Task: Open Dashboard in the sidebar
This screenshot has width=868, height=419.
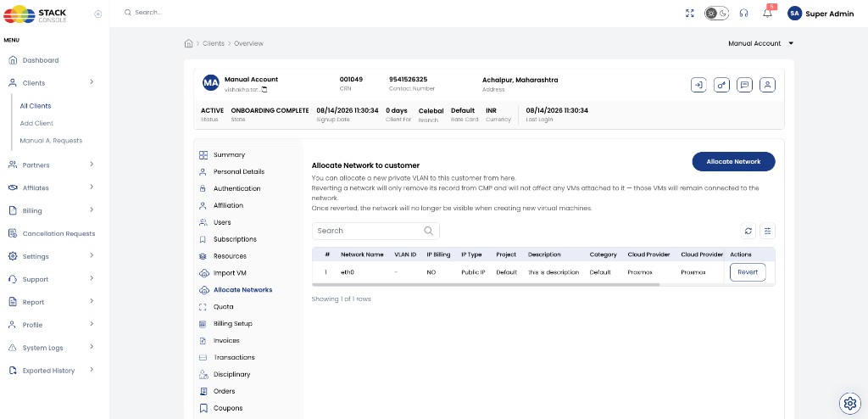Action: click(x=41, y=60)
